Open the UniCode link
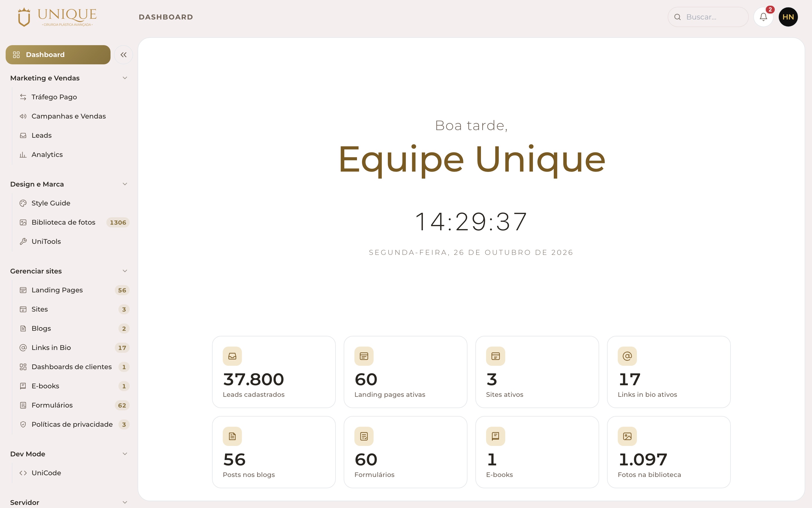 [73, 473]
